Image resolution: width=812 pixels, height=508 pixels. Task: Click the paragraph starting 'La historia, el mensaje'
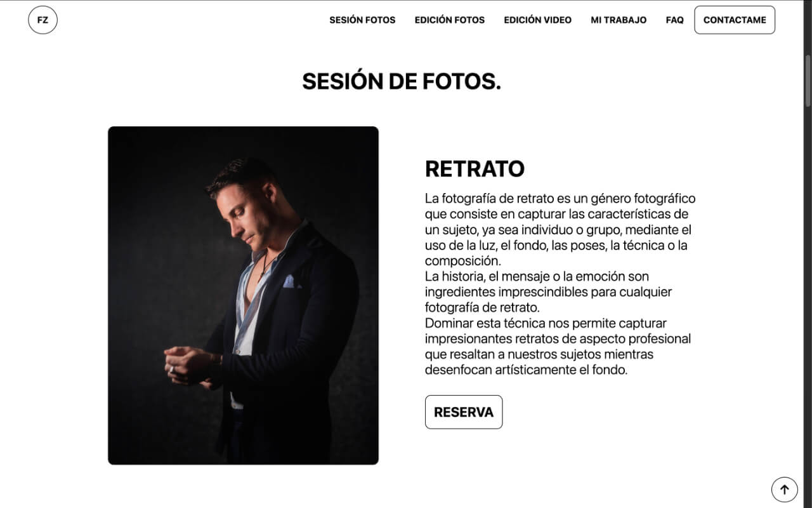pos(549,292)
